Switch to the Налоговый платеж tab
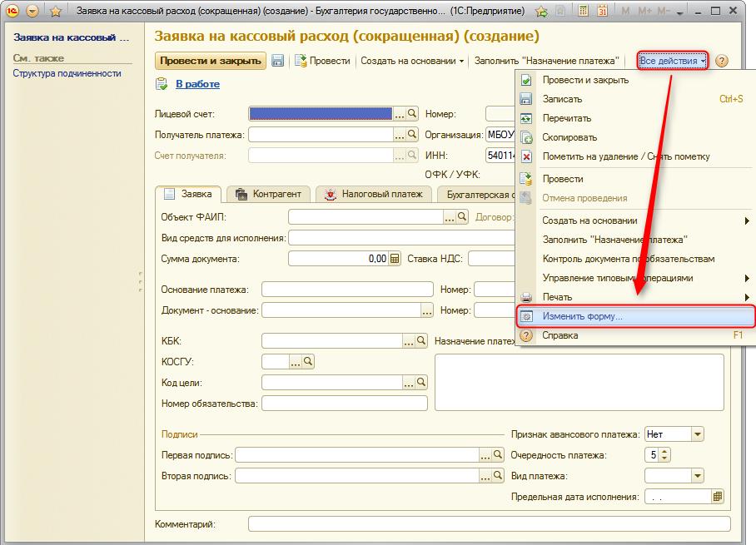 point(374,194)
